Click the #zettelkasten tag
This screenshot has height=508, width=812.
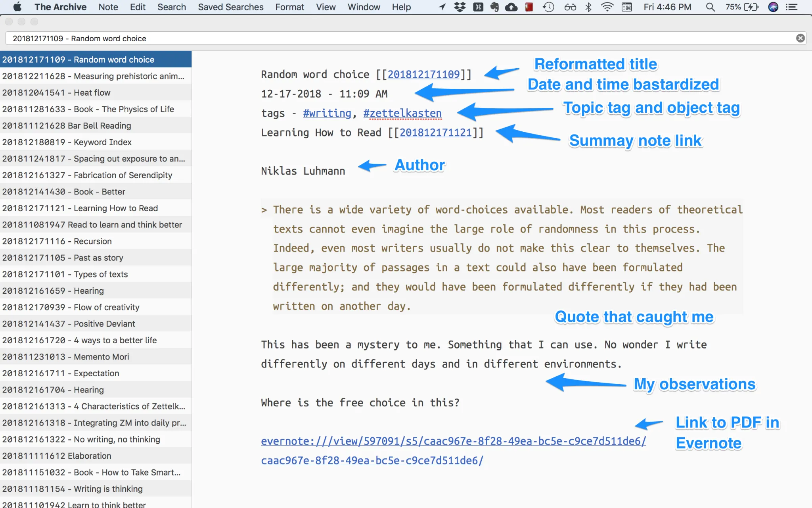402,113
